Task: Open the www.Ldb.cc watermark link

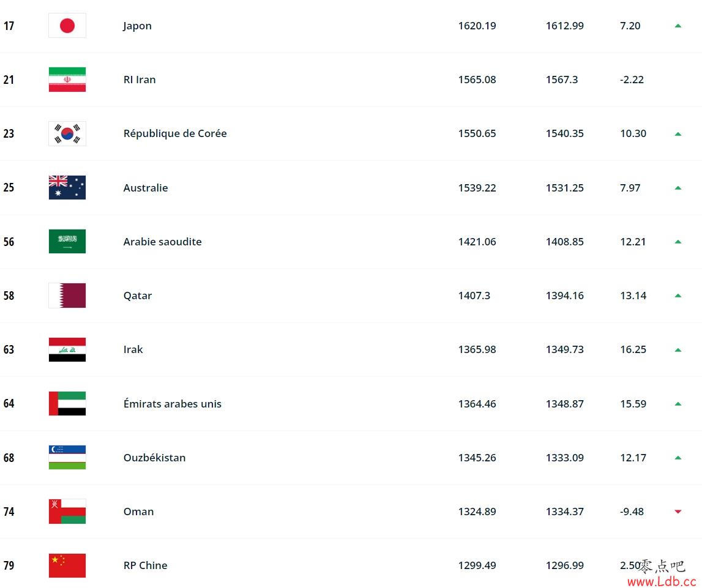Action: (x=661, y=581)
